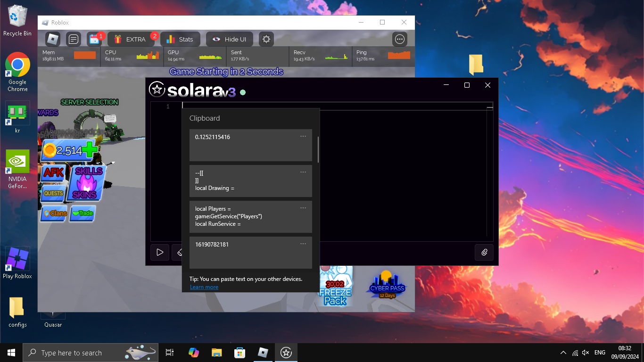
Task: Click the green plus to add coins
Action: pyautogui.click(x=90, y=150)
